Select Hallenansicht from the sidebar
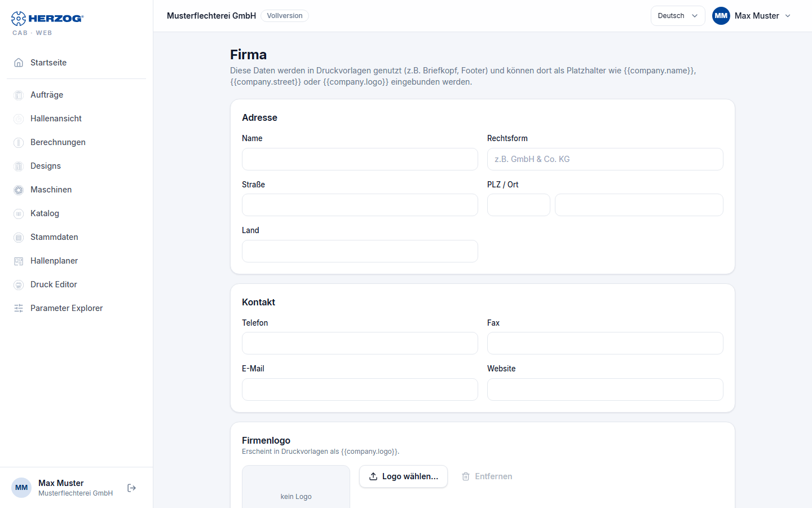This screenshot has height=508, width=812. pyautogui.click(x=77, y=119)
